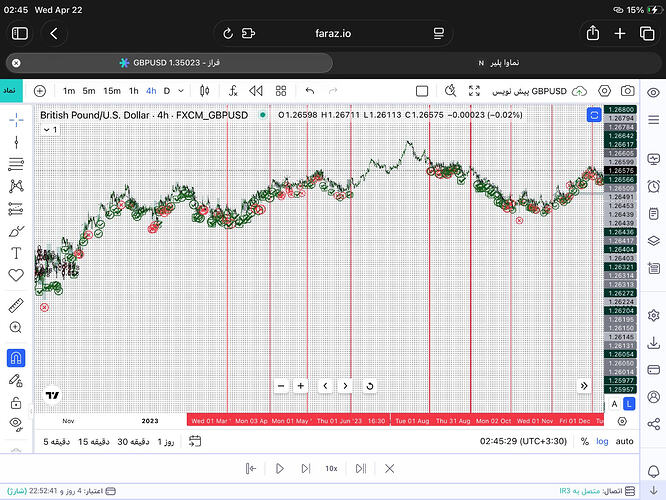The width and height of the screenshot is (666, 500).
Task: Add symbol with plus circle button
Action: (40, 91)
